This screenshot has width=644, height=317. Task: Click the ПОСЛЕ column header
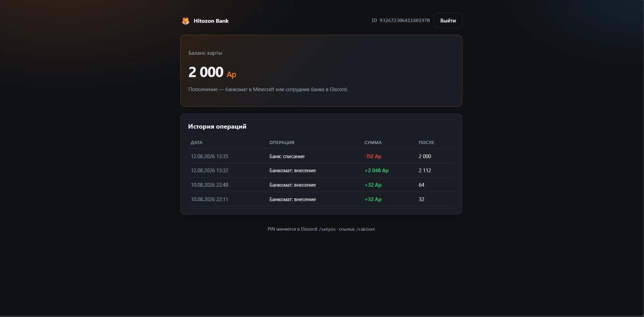426,142
